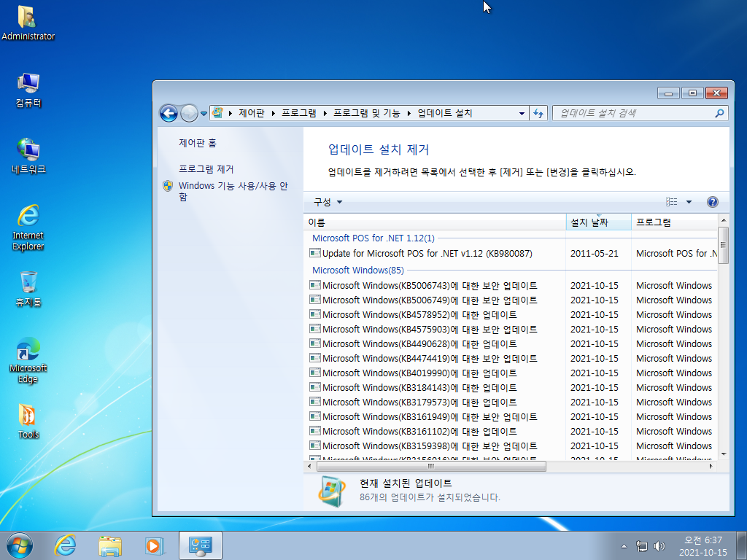Click the Forward navigation arrow button
Image resolution: width=747 pixels, height=560 pixels.
pyautogui.click(x=189, y=113)
